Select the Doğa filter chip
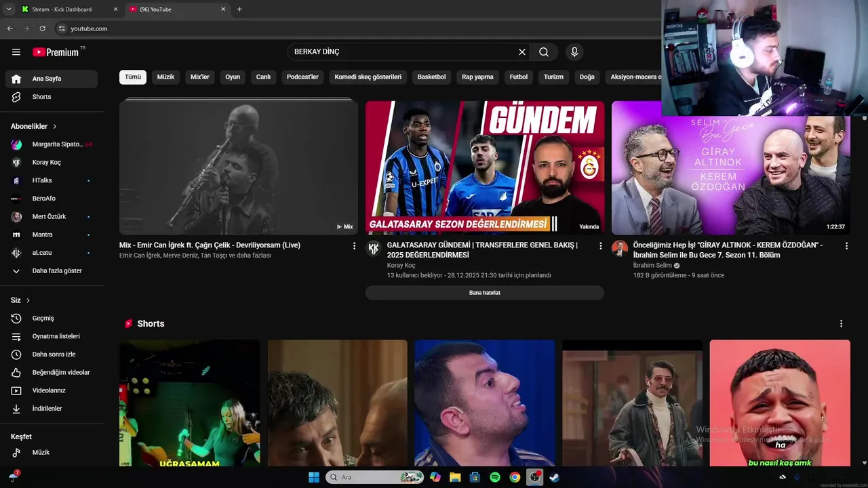868x488 pixels. (587, 77)
